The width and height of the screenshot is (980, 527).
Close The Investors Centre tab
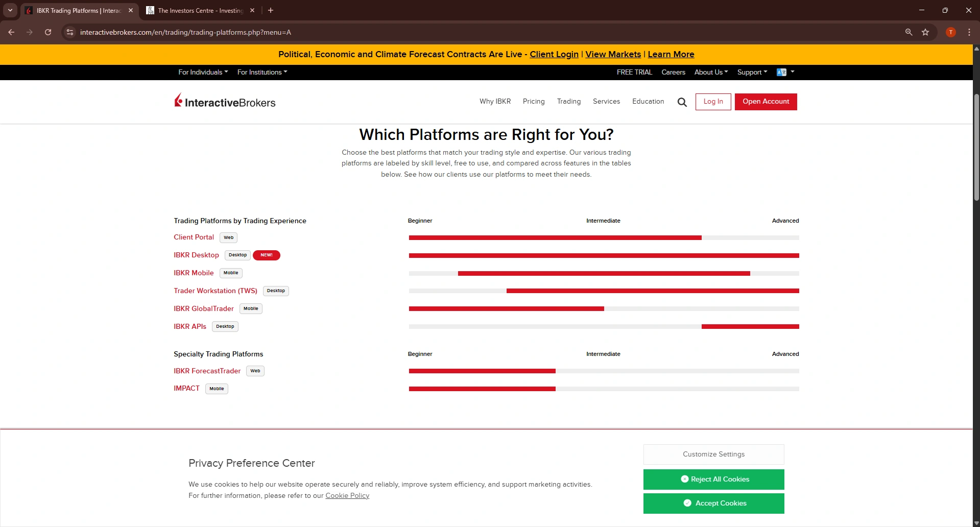(252, 10)
